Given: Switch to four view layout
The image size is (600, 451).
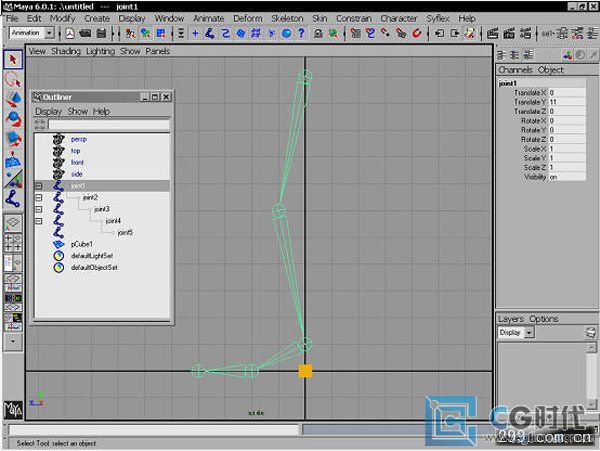Looking at the screenshot, I should [13, 243].
